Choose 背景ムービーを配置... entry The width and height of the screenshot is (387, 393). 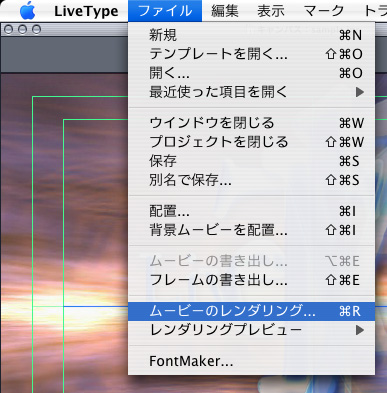(x=252, y=230)
